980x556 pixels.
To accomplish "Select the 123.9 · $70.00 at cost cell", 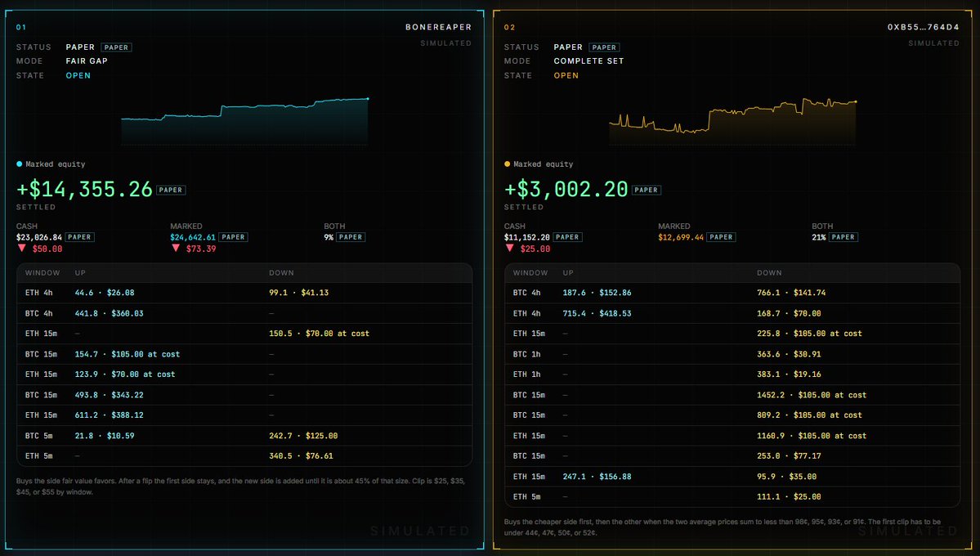I will point(125,374).
